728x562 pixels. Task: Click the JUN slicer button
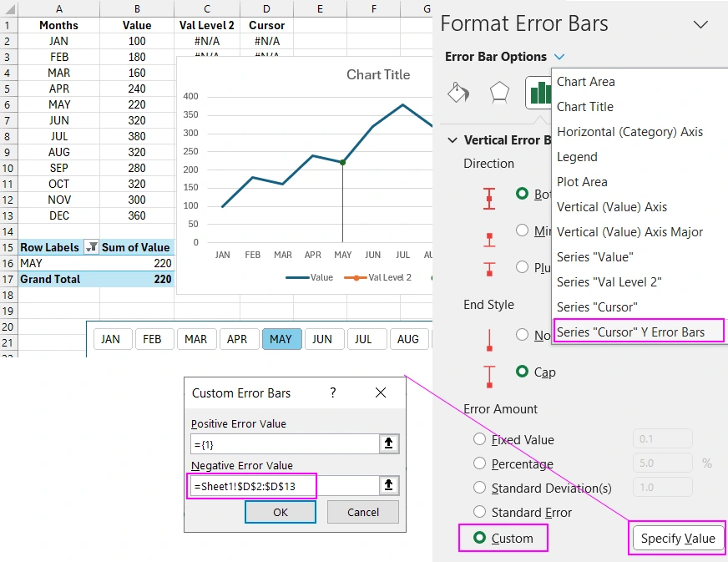coord(322,339)
